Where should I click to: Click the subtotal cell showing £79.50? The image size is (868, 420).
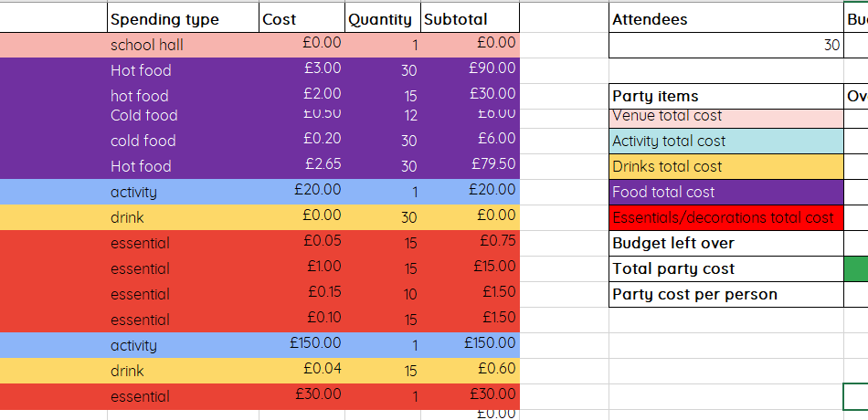469,165
